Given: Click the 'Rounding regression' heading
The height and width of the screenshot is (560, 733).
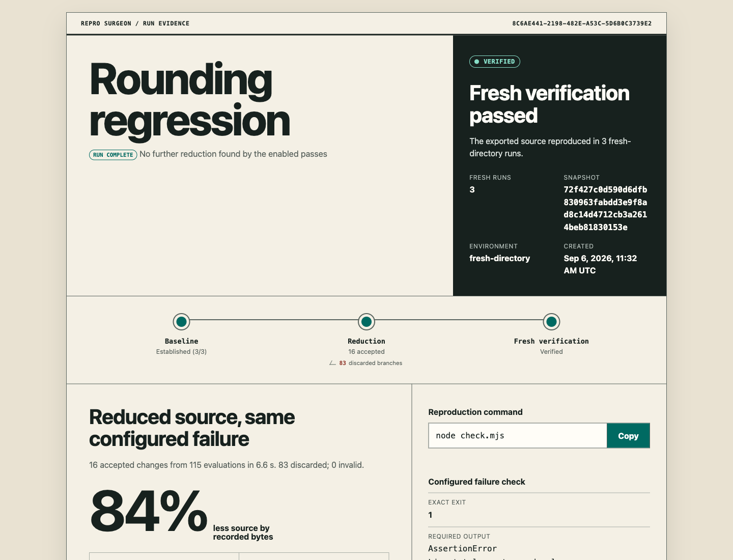Looking at the screenshot, I should point(189,100).
